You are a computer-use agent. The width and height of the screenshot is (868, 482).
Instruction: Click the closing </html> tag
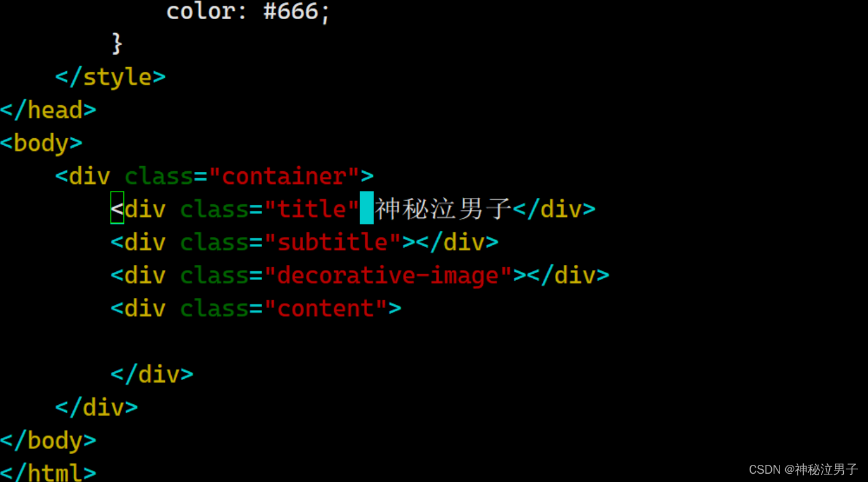[48, 472]
